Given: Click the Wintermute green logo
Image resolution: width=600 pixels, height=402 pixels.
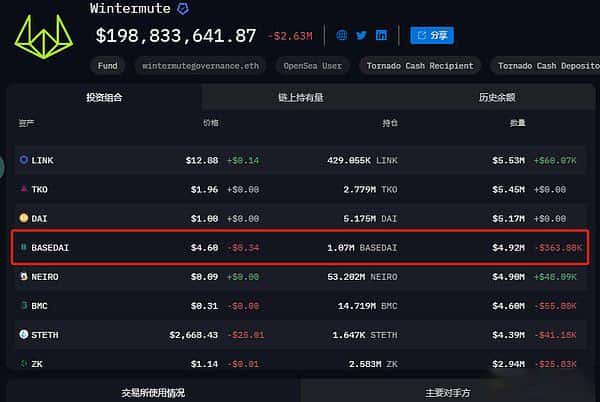Looking at the screenshot, I should coord(44,37).
